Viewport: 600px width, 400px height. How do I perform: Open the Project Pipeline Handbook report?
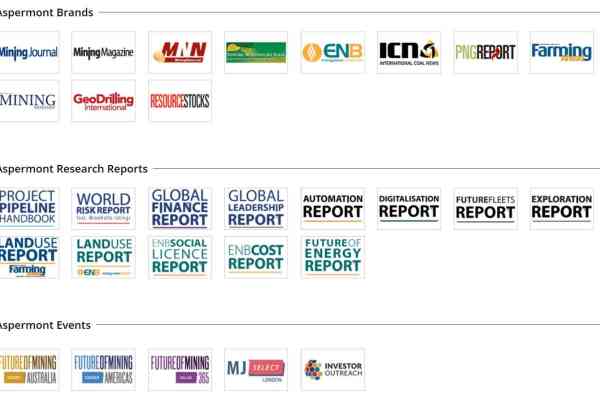28,208
